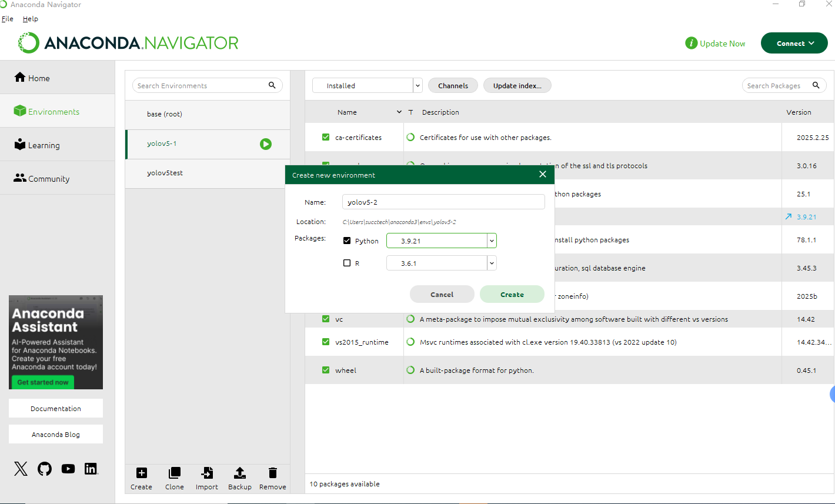
Task: Click the Update index button
Action: point(517,85)
